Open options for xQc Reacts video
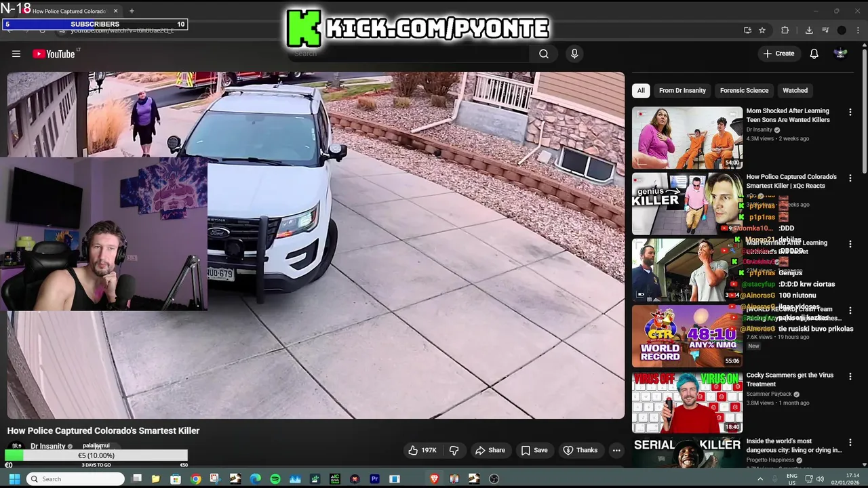868x488 pixels. point(850,178)
